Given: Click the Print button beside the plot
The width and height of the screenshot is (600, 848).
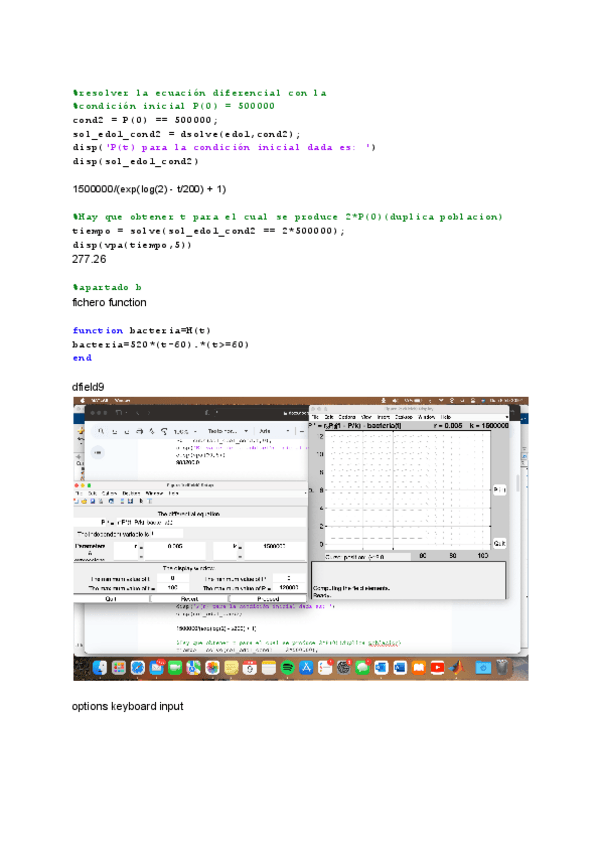Looking at the screenshot, I should (499, 489).
